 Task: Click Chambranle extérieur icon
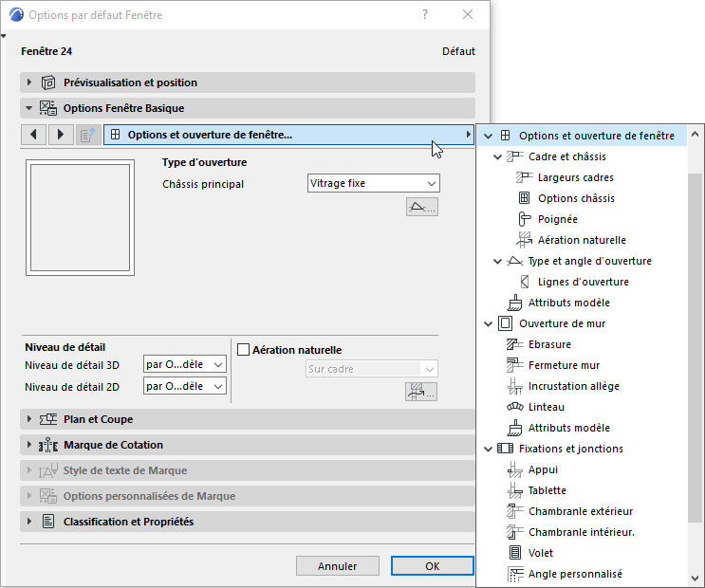515,511
